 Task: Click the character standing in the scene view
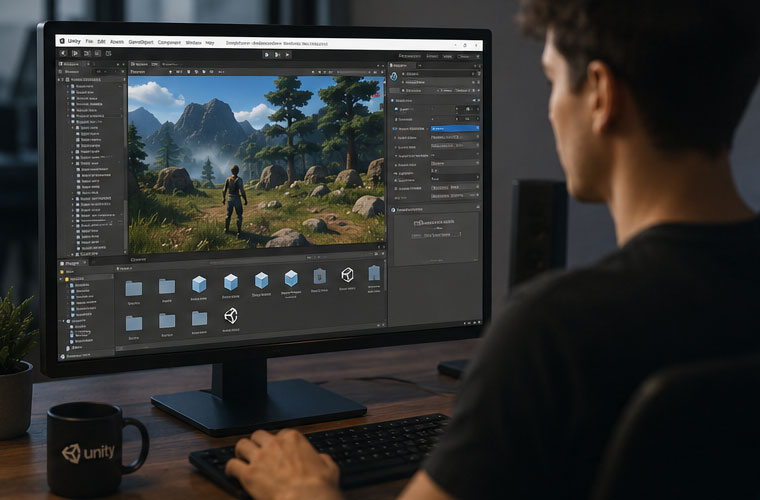[235, 199]
